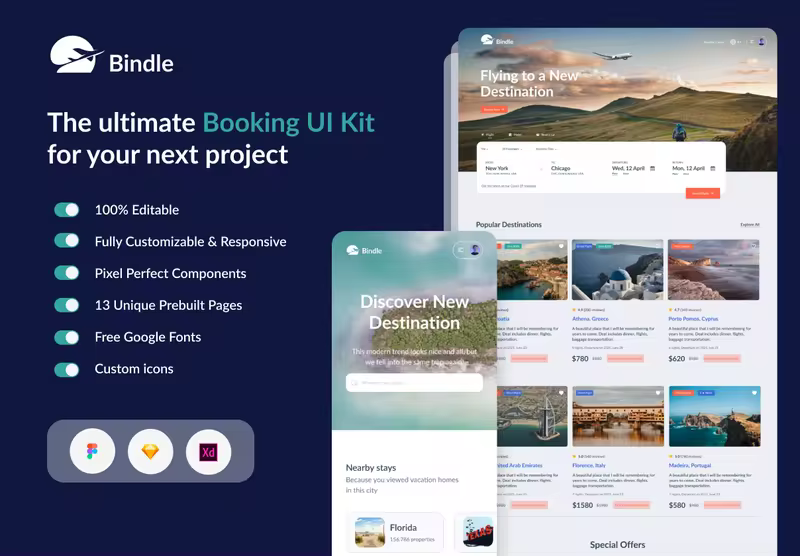The height and width of the screenshot is (556, 800).
Task: Select the Flight tab above the search card
Action: click(488, 135)
